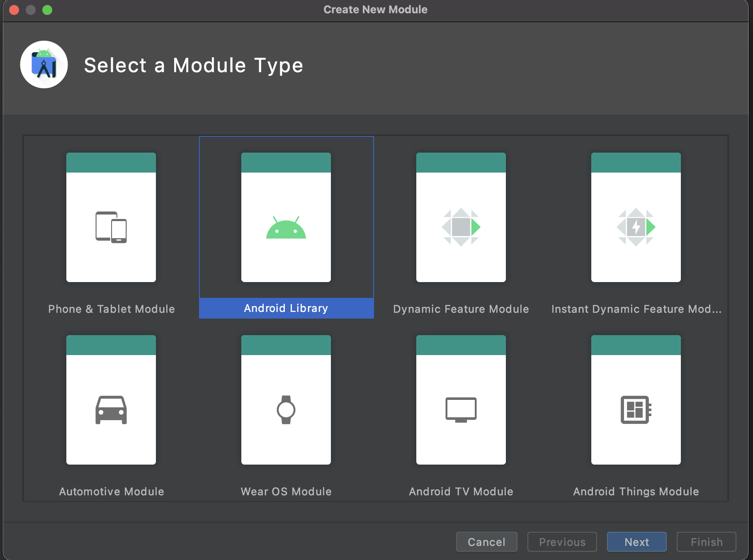Proceed with the Next button
Image resolution: width=753 pixels, height=560 pixels.
(637, 542)
